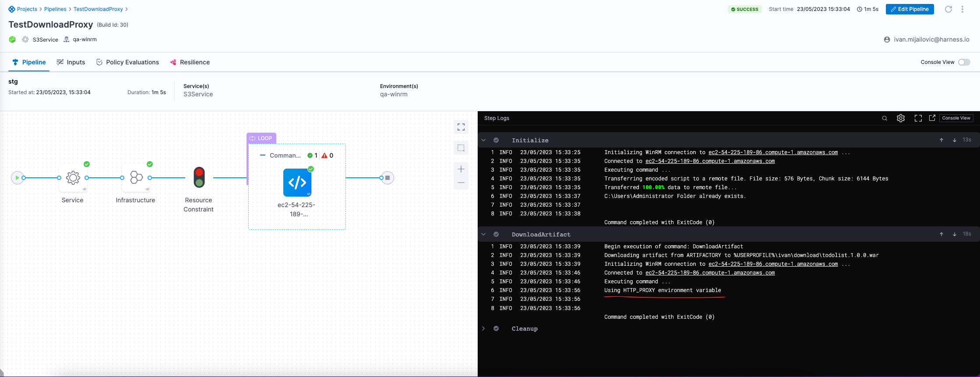Screen dimensions: 980x377
Task: Expand Step Logs to fullscreen
Action: click(x=918, y=118)
